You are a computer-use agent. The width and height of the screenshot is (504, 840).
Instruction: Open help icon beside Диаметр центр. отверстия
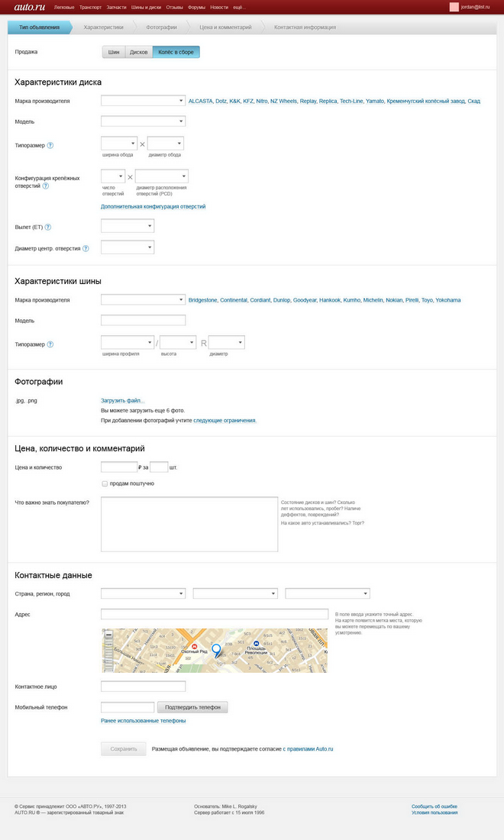86,249
